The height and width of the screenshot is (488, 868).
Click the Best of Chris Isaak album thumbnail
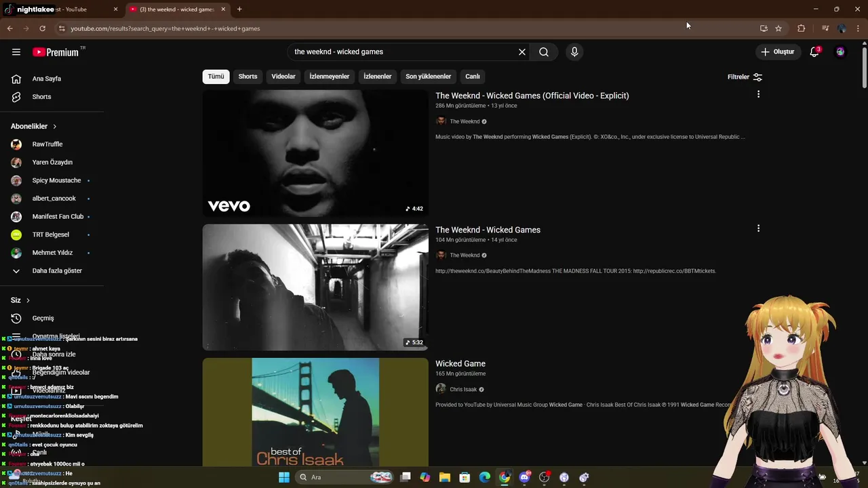[x=315, y=412]
